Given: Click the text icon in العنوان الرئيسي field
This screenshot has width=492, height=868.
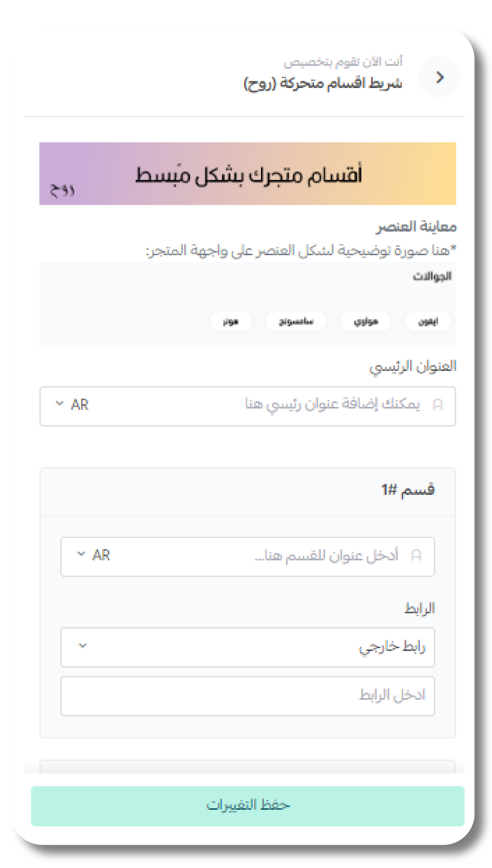Looking at the screenshot, I should (x=437, y=404).
